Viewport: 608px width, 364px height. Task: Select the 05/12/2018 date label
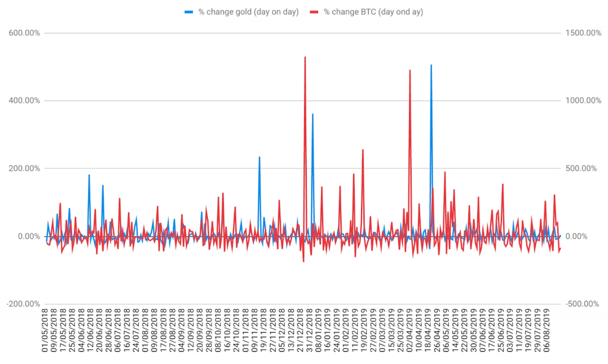[x=282, y=330]
